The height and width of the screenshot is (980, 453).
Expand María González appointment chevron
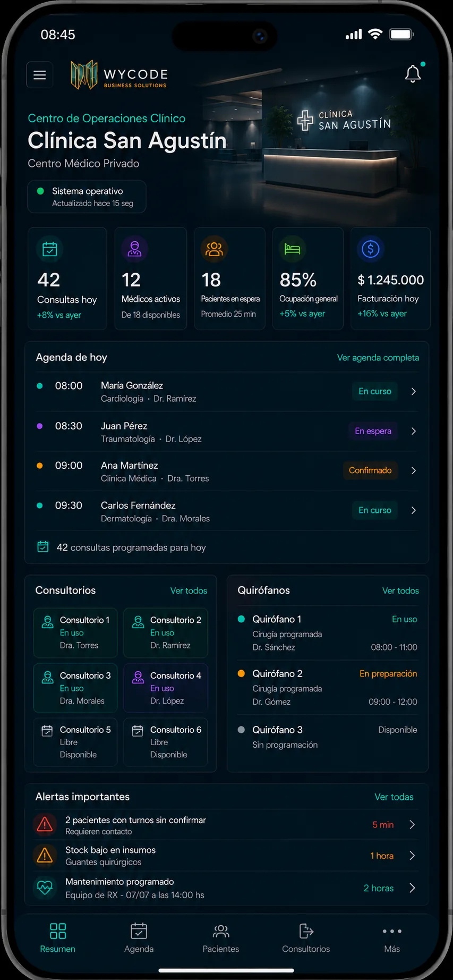click(414, 391)
